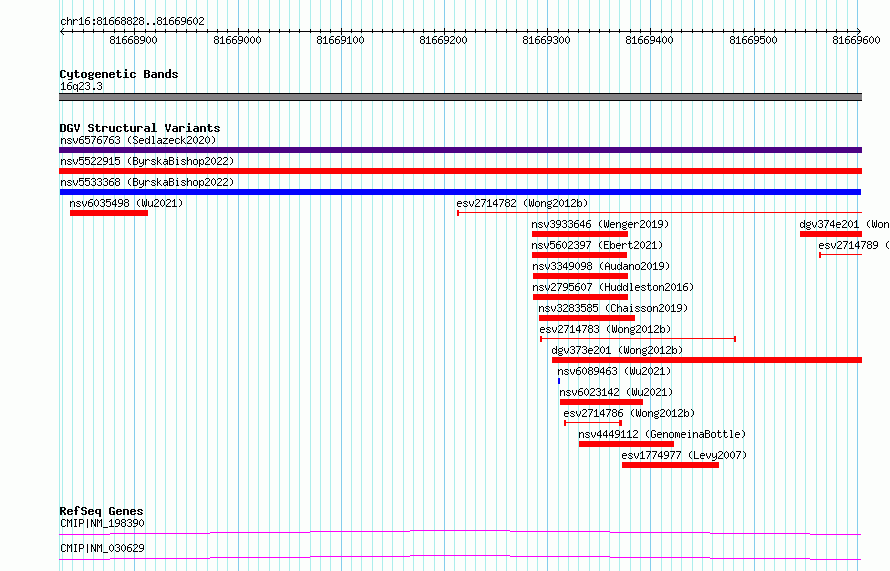Open esv1774977 (Levy2007) variant label
890x571 pixels.
coord(684,455)
